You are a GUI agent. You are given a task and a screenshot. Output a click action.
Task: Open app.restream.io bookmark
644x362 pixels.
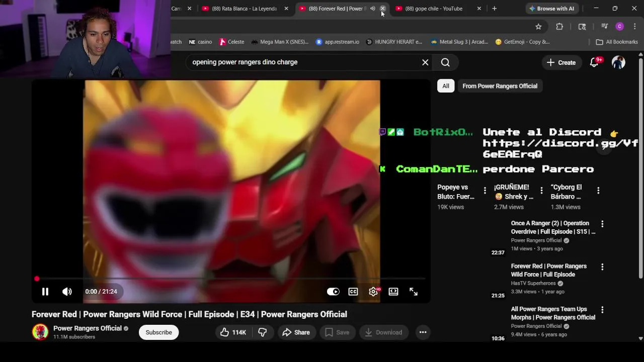coord(337,42)
